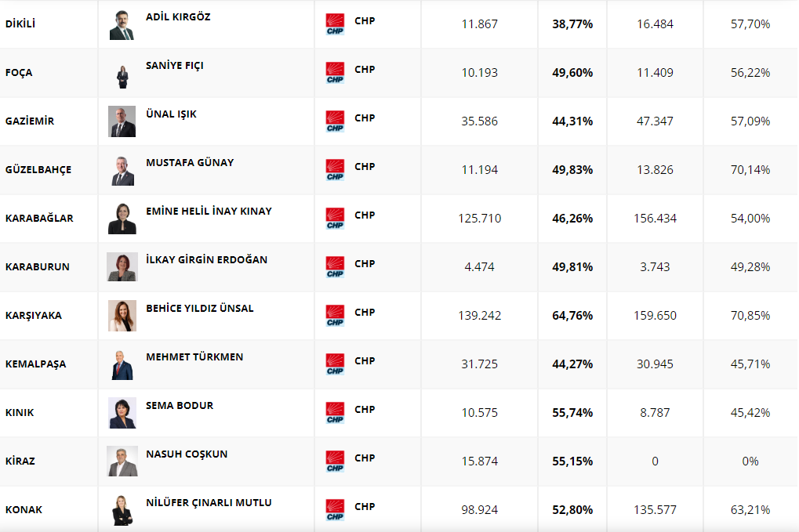View Mustafa Günay's portrait thumbnail
Screen dimensions: 799x532
(x=122, y=170)
